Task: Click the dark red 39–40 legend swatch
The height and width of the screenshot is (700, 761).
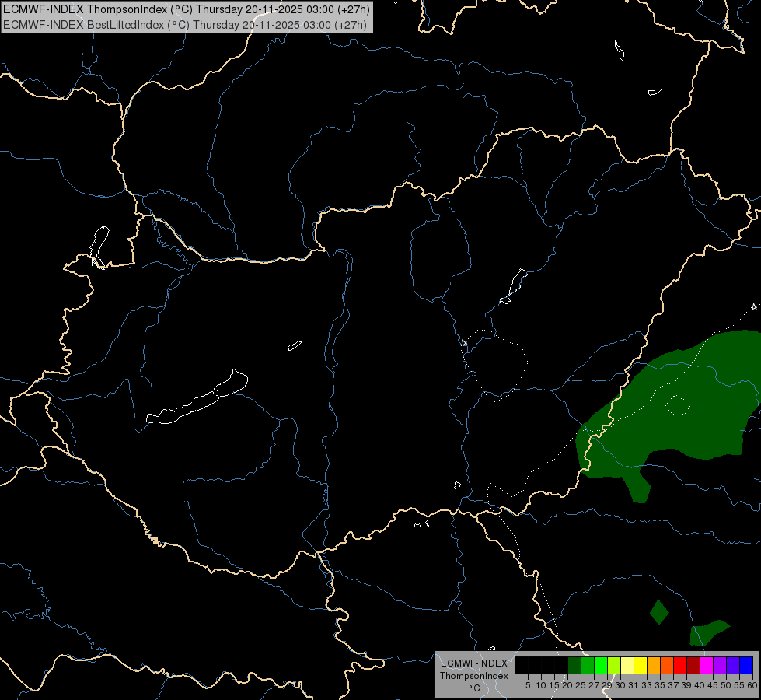Action: (x=693, y=665)
